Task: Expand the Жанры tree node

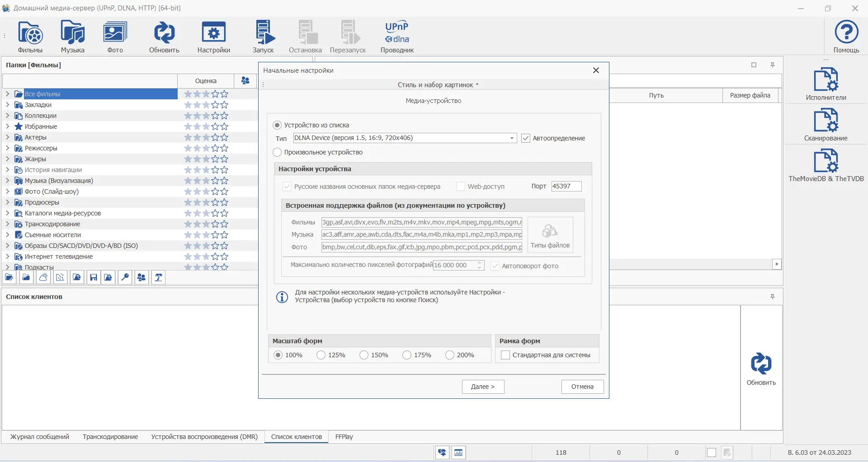Action: pos(8,159)
